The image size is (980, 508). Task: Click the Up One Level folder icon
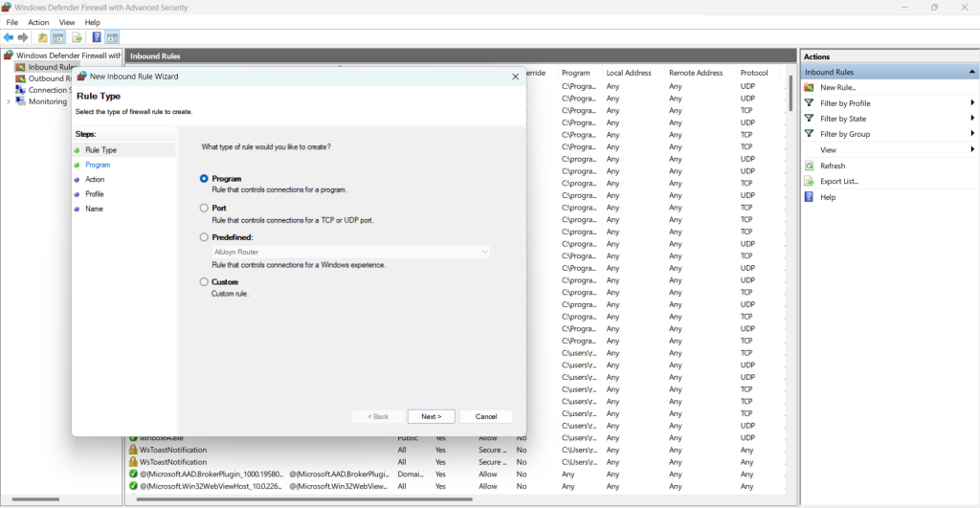[x=42, y=37]
